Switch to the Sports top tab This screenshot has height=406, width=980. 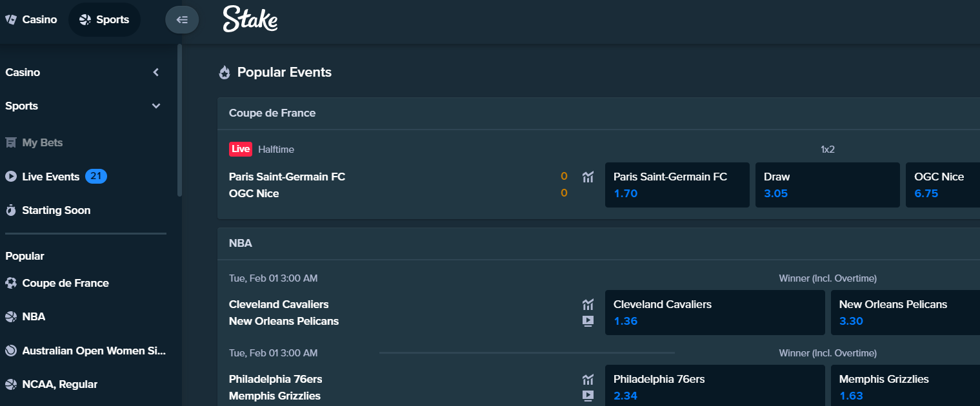tap(104, 19)
